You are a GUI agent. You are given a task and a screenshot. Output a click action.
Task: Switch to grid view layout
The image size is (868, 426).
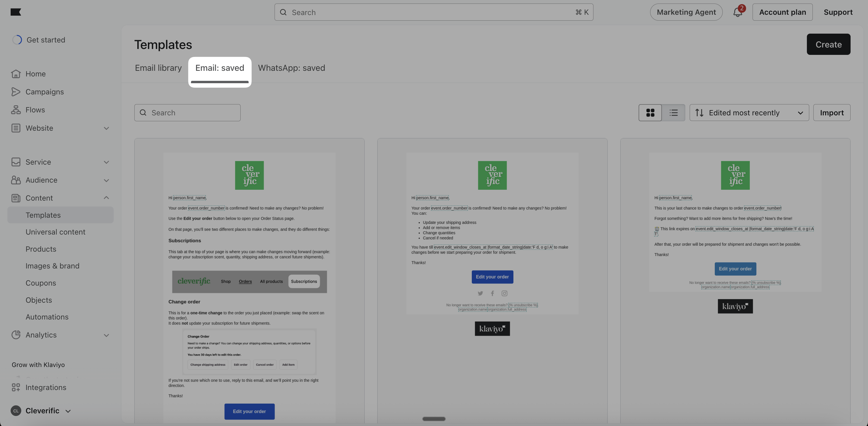(650, 112)
